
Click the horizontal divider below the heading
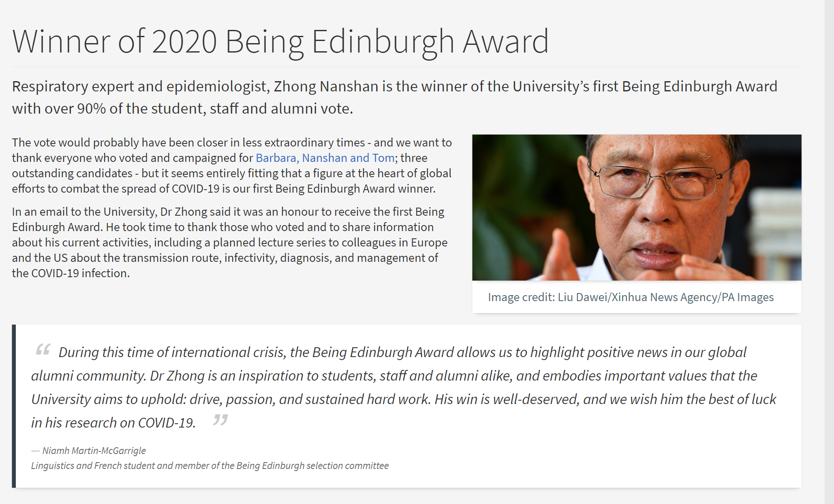(x=406, y=67)
